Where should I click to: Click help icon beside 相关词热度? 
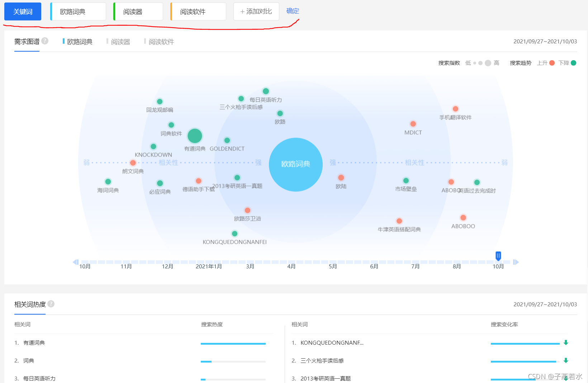click(51, 304)
